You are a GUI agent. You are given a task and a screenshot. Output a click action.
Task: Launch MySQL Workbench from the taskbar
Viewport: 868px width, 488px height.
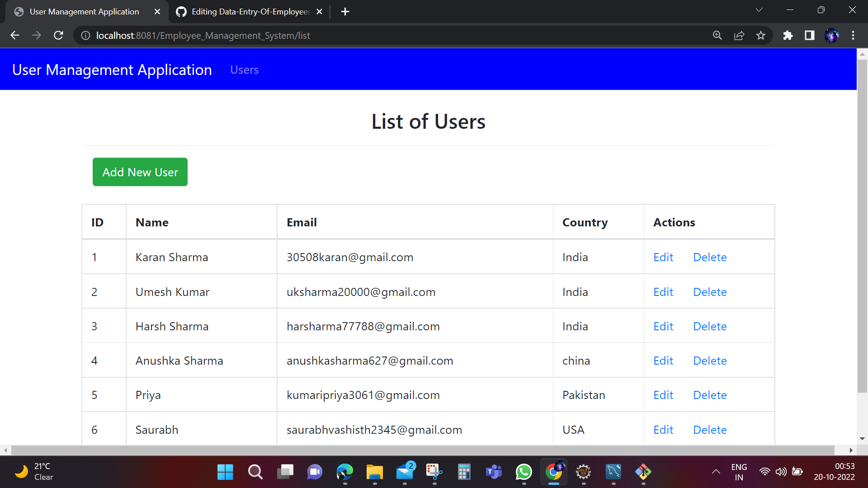pos(613,472)
